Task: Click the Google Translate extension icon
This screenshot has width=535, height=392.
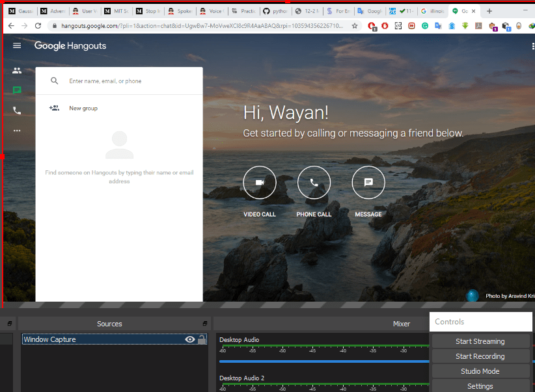Action: pyautogui.click(x=438, y=25)
